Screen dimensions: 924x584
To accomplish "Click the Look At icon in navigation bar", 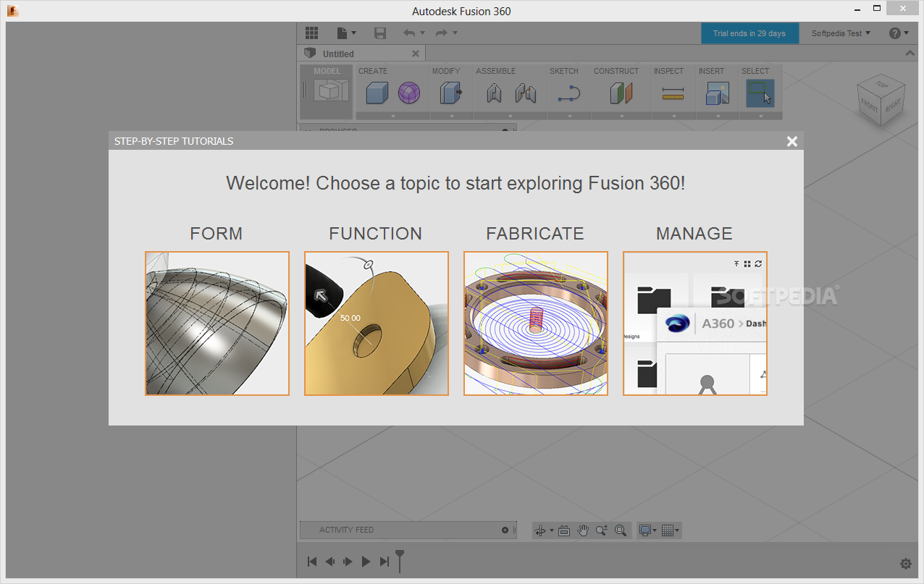I will pos(565,530).
